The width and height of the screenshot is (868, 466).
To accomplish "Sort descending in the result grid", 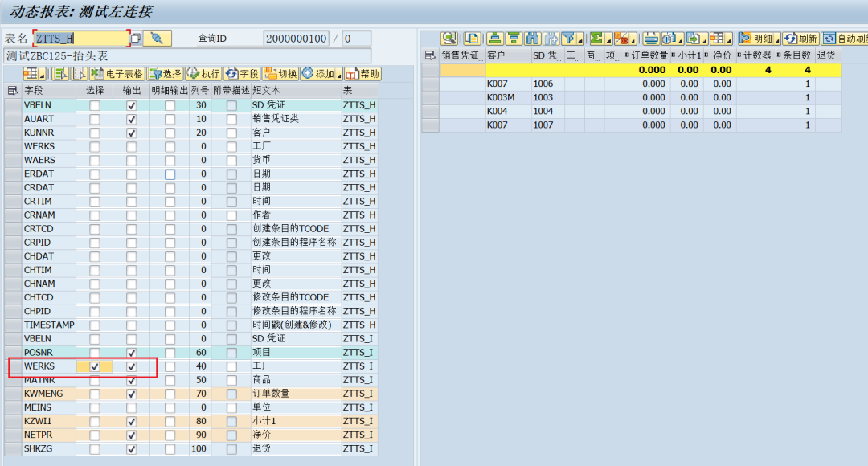I will 514,39.
